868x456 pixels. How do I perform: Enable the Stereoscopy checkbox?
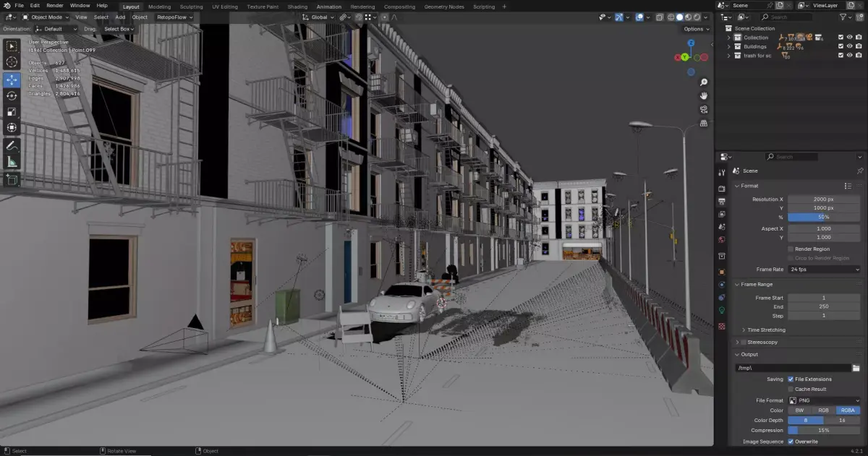744,342
